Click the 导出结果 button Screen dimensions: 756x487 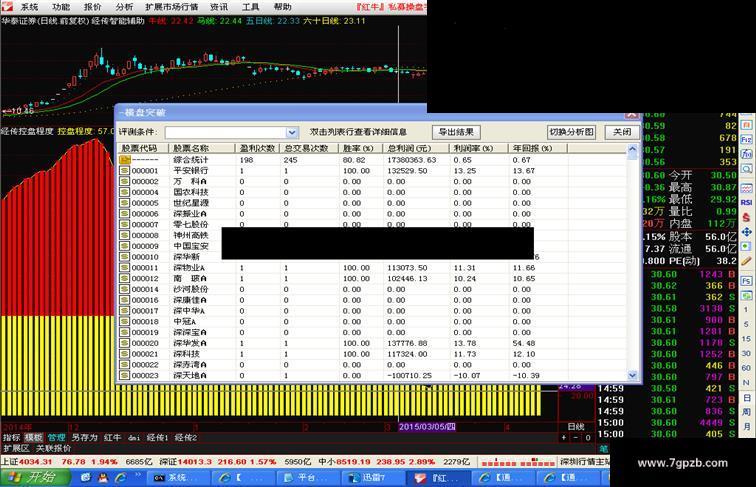point(456,132)
